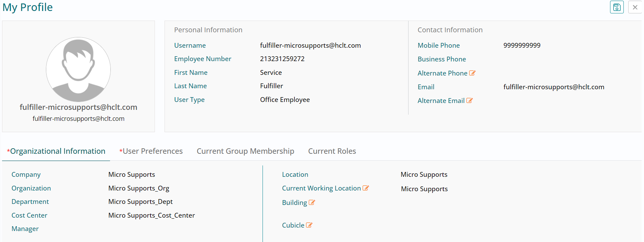This screenshot has width=644, height=242.
Task: Edit the Alternate Phone field icon
Action: [472, 73]
